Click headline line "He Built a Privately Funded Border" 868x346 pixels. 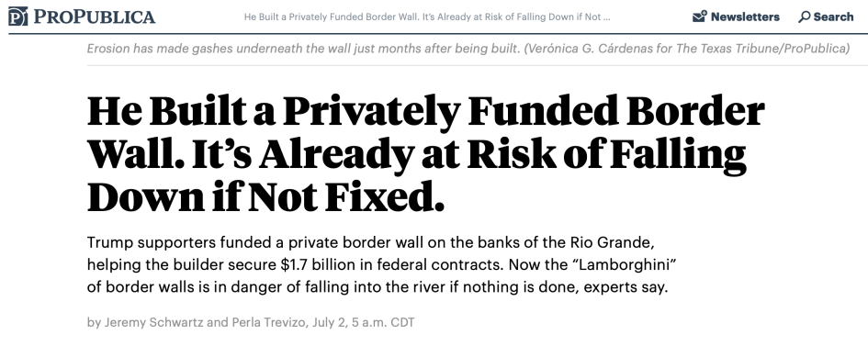425,112
